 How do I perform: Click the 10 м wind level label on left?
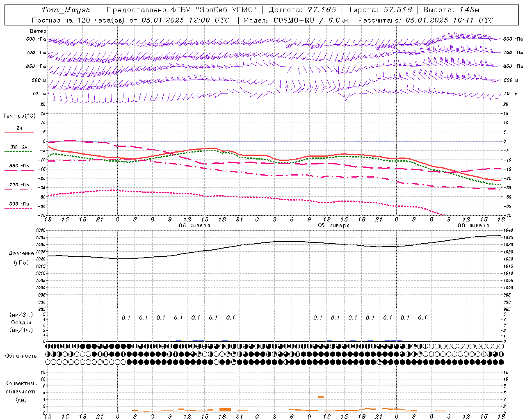point(39,94)
